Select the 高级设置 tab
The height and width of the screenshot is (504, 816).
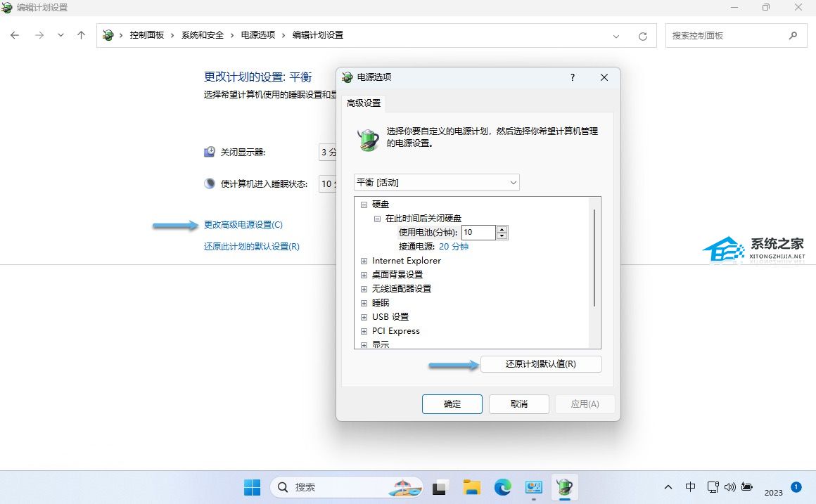pos(364,103)
